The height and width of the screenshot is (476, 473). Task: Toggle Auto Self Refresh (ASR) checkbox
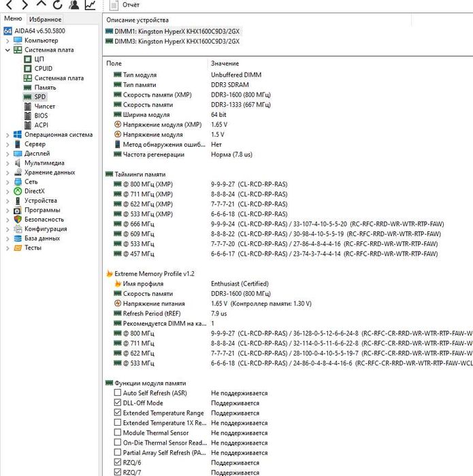pos(118,392)
